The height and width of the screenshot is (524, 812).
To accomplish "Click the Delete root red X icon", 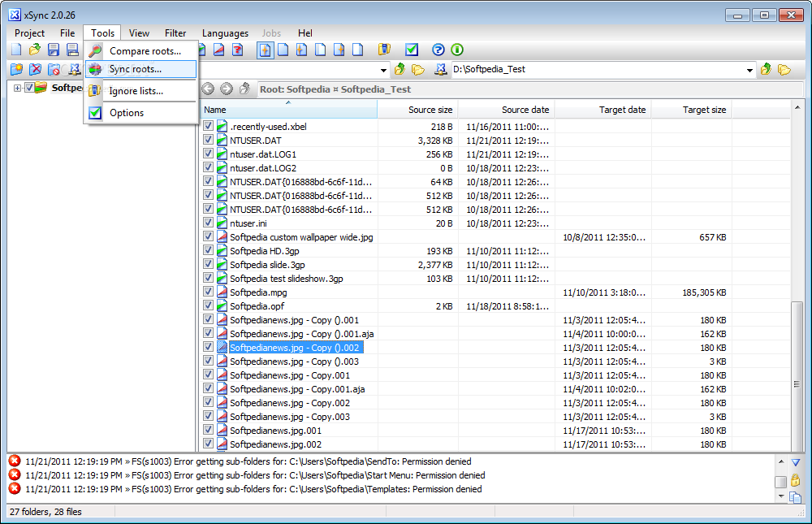I will coord(35,69).
